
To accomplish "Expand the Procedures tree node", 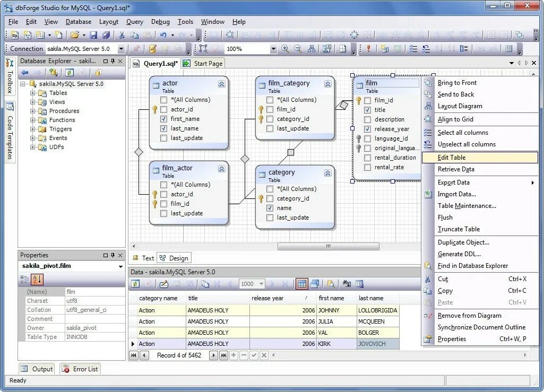I will pos(32,111).
